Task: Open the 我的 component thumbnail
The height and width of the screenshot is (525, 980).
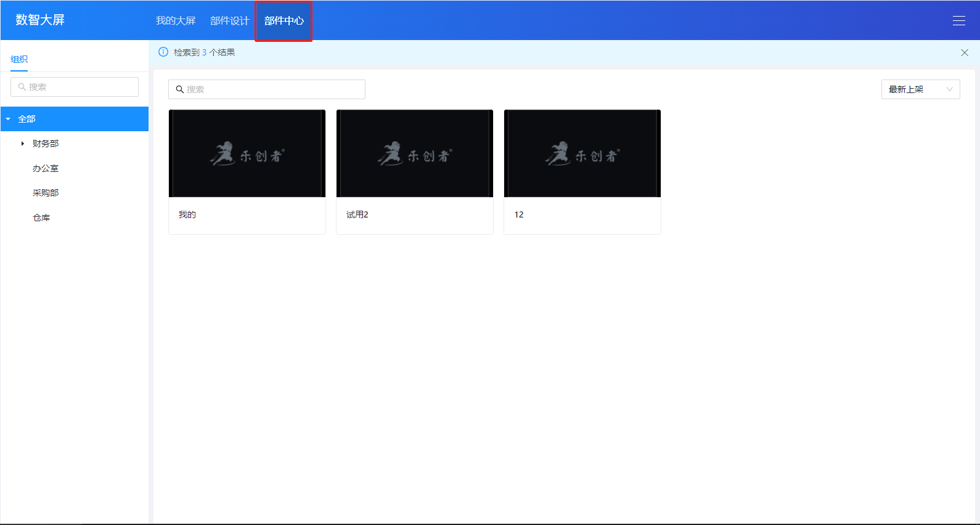Action: tap(247, 153)
